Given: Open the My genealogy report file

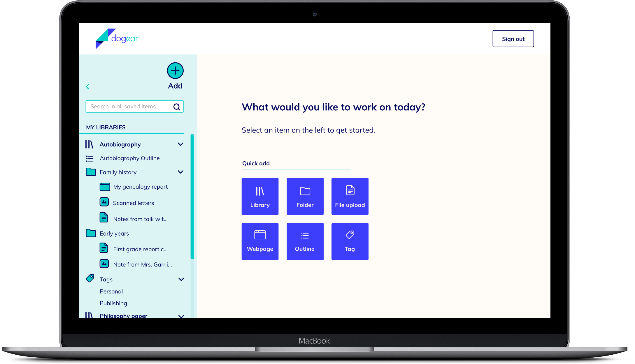Looking at the screenshot, I should pos(140,186).
